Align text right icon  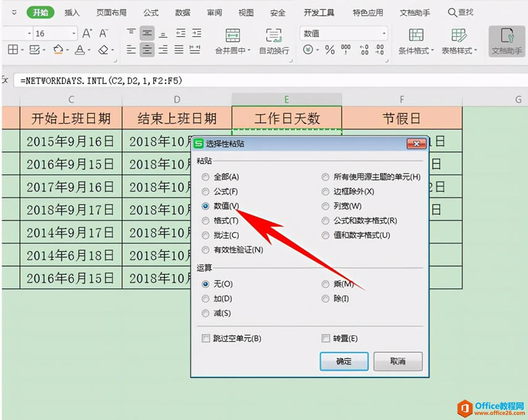pos(163,50)
